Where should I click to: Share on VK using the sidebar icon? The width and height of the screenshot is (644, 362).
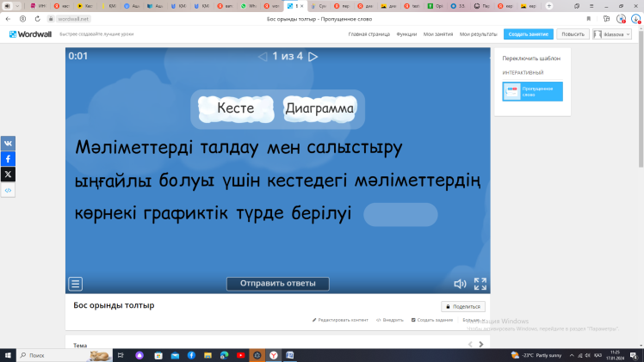(8, 144)
